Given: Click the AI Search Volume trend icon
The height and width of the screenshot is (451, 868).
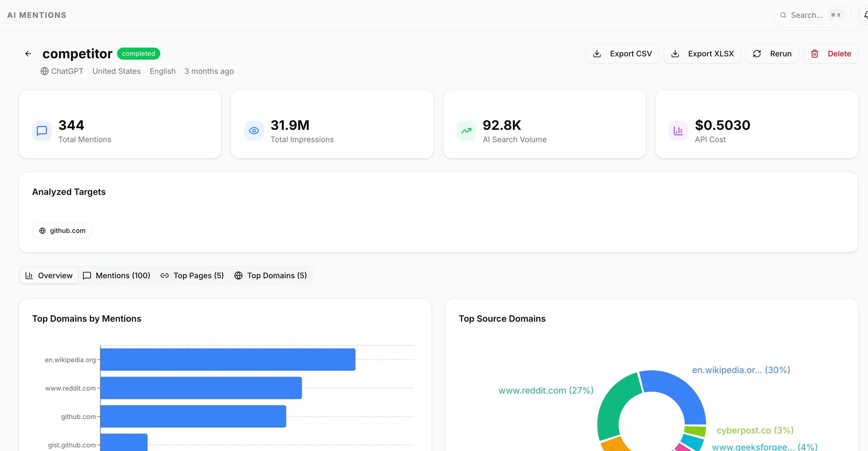Looking at the screenshot, I should point(466,130).
